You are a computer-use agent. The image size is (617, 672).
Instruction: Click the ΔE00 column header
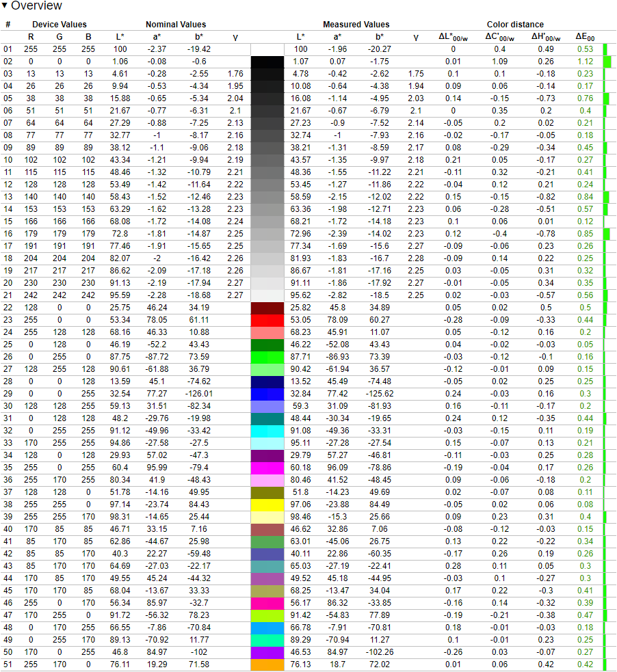coord(584,37)
